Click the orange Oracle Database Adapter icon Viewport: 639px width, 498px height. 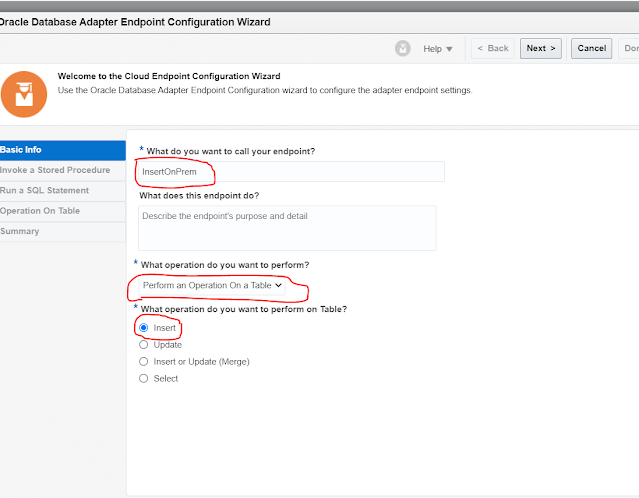tap(24, 94)
